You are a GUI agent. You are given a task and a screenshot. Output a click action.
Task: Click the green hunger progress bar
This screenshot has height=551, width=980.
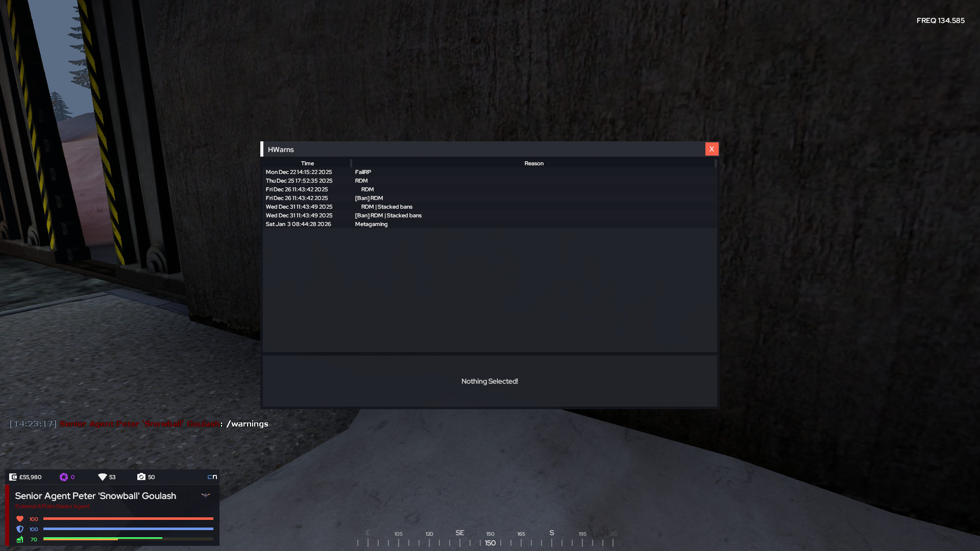click(102, 538)
